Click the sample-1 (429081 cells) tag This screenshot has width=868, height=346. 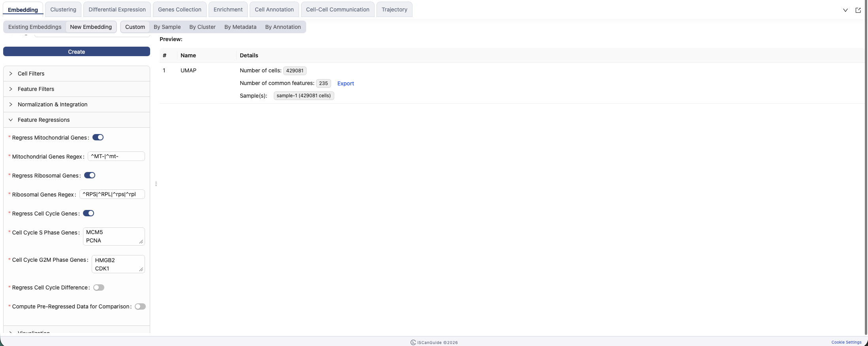coord(304,96)
